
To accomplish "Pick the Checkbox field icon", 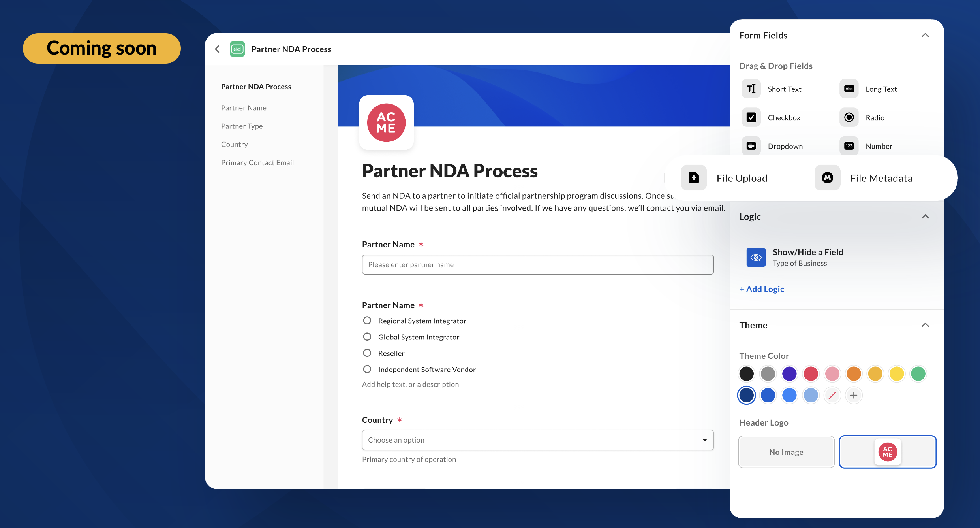I will [x=751, y=117].
